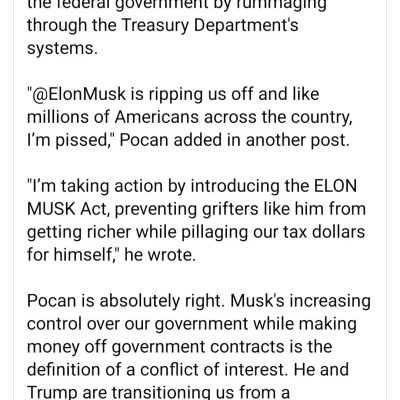Screen dimensions: 400x400
Task: Click the word "systems." ending first paragraph
Action: click(62, 49)
